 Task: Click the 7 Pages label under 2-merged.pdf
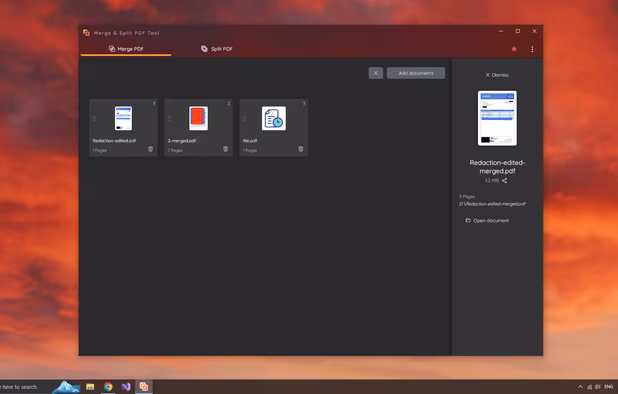pyautogui.click(x=175, y=151)
